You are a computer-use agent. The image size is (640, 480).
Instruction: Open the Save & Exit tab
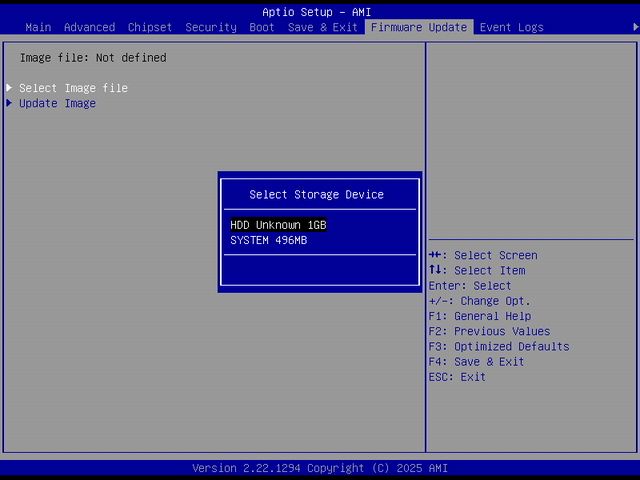click(x=322, y=27)
